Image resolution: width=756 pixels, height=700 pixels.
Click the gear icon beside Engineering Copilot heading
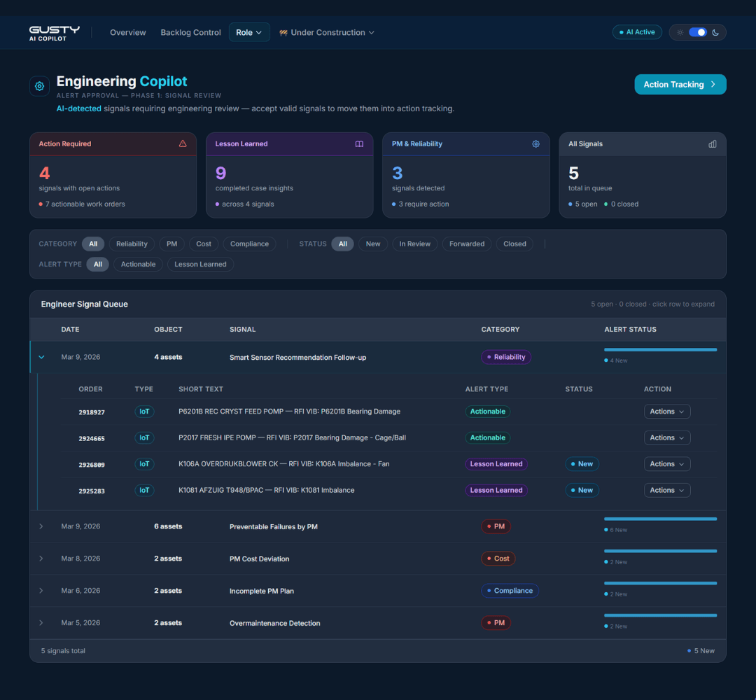coord(39,85)
